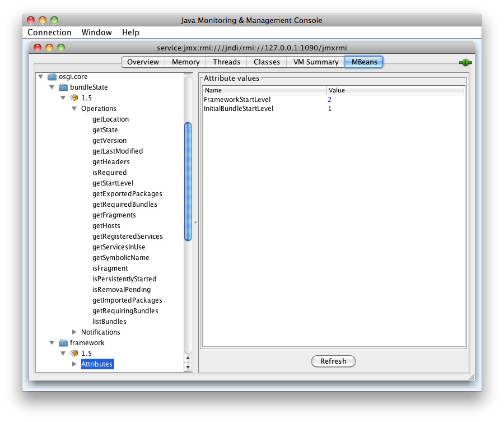Select the getStartLevel operation
The width and height of the screenshot is (504, 422).
(113, 183)
